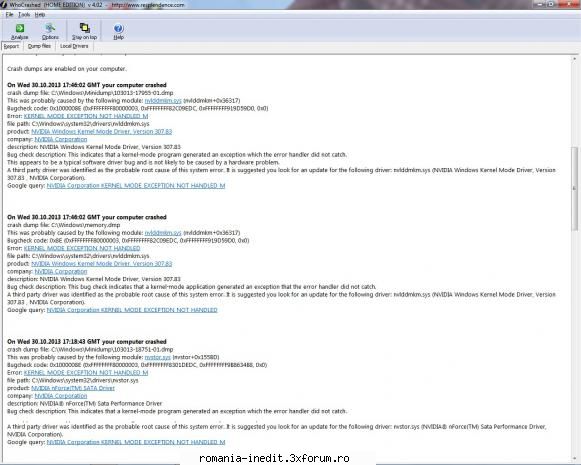Select heading 'On Wed 30.10.2013 17:18:43 GMT your computer crashed'
Viewport: 581px width, 465px height.
point(87,342)
